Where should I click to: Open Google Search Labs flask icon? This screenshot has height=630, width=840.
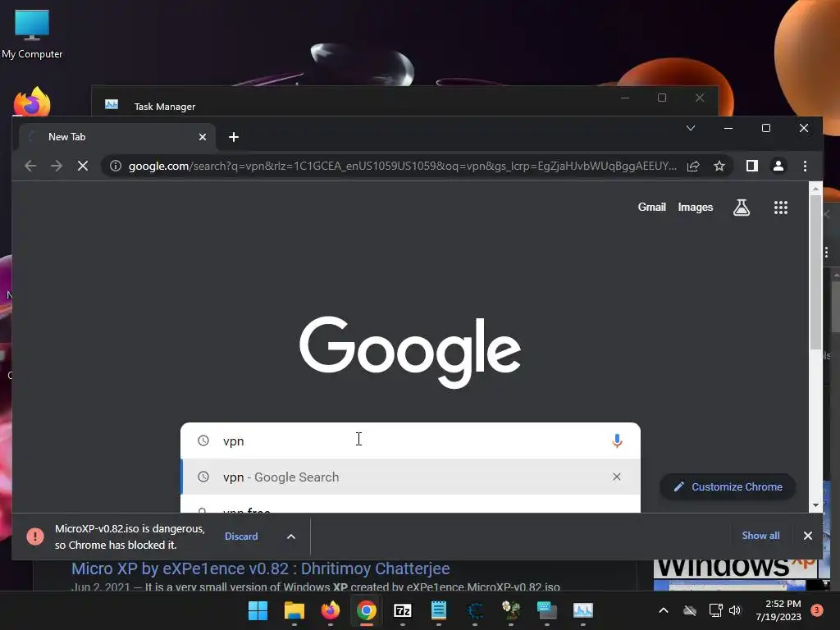[x=741, y=208]
